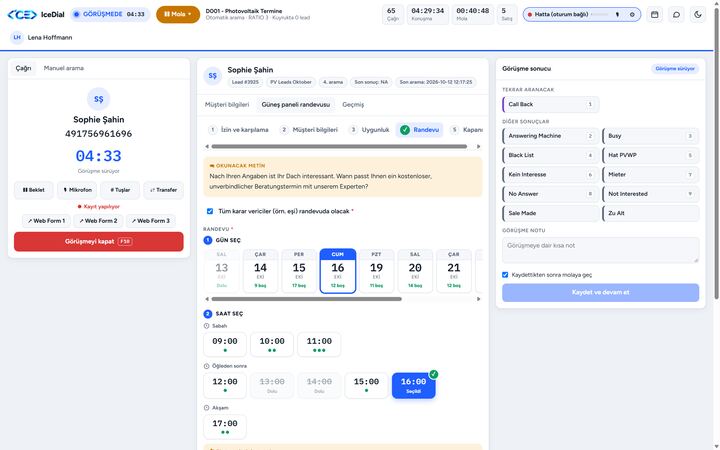Screen dimensions: 720x450
Task: Click the Lead #3925 tag
Action: coord(245,82)
